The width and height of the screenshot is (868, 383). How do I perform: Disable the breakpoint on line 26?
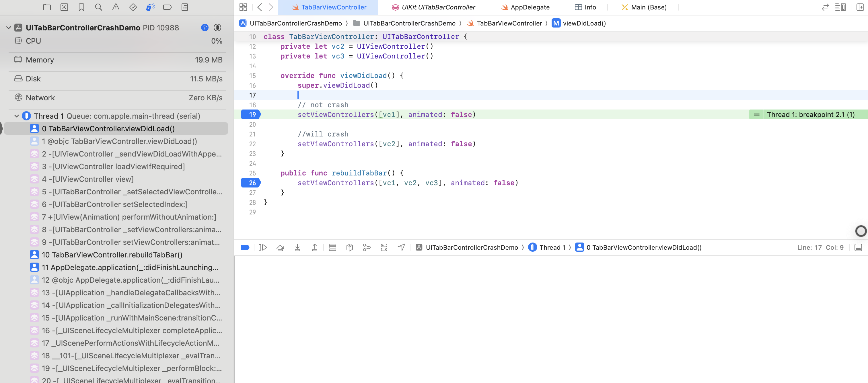pyautogui.click(x=251, y=183)
